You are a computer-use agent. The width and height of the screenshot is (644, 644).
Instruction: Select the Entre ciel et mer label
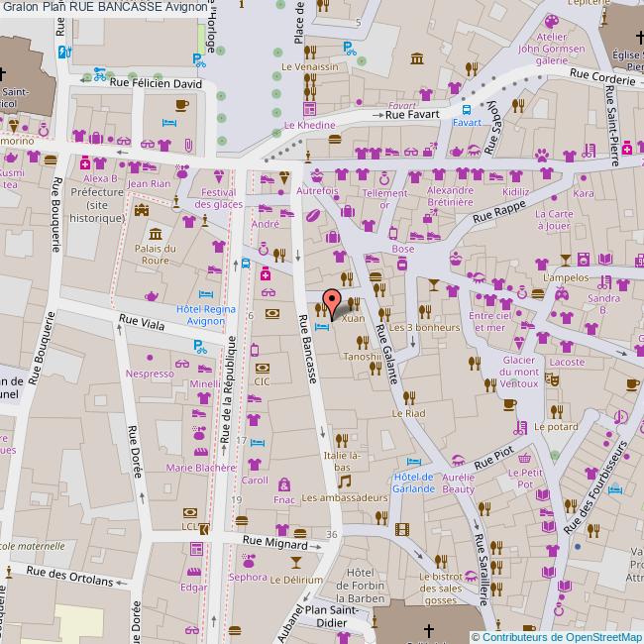pyautogui.click(x=489, y=322)
